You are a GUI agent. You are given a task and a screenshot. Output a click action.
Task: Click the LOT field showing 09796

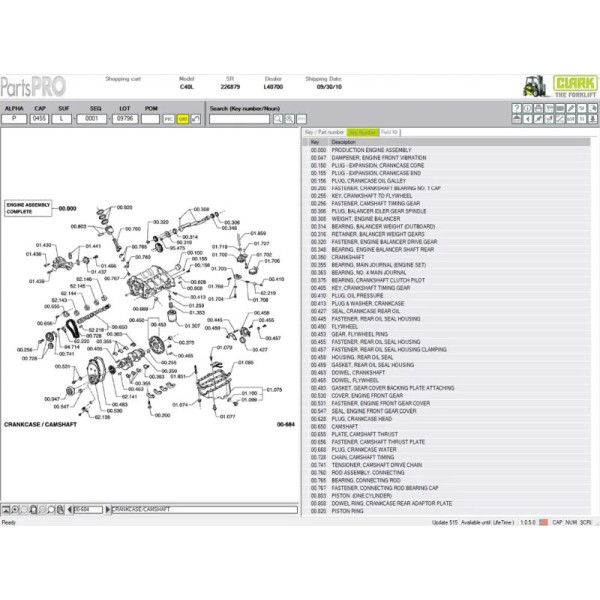coord(123,118)
